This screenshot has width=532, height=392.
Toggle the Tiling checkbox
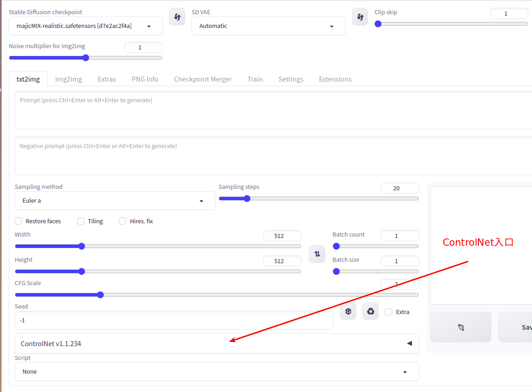tap(81, 221)
